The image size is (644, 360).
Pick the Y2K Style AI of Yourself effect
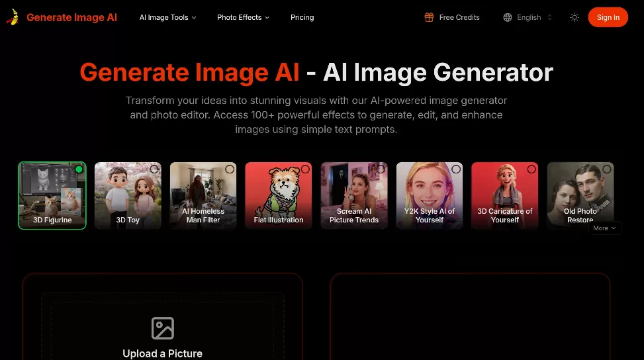[x=430, y=195]
